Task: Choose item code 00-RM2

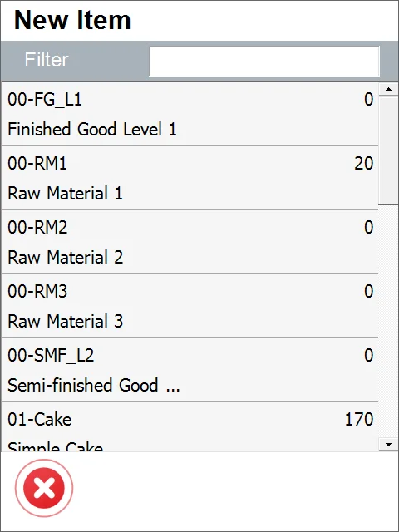Action: point(37,227)
